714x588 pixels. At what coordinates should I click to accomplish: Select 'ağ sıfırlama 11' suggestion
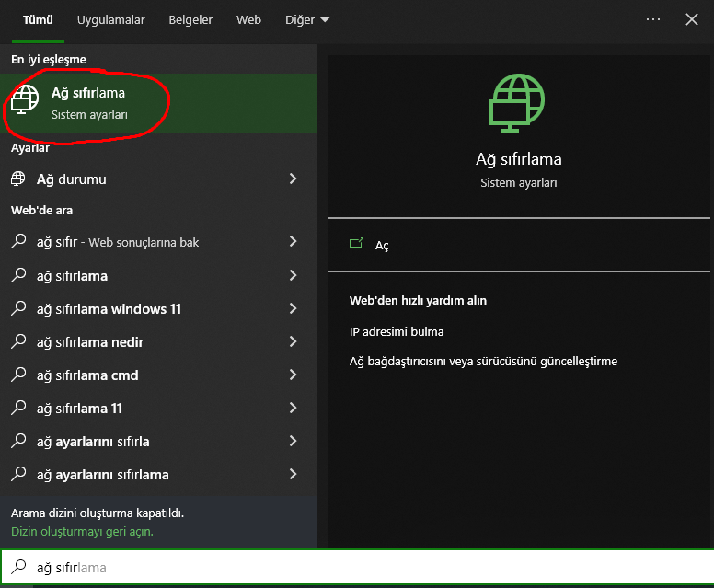pyautogui.click(x=158, y=408)
